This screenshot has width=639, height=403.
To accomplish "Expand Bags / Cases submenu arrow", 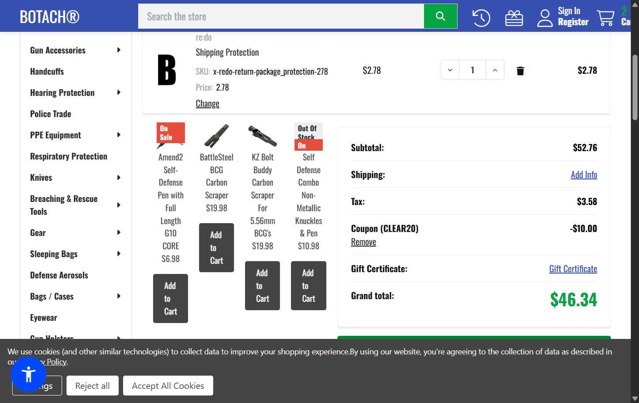I will point(119,296).
